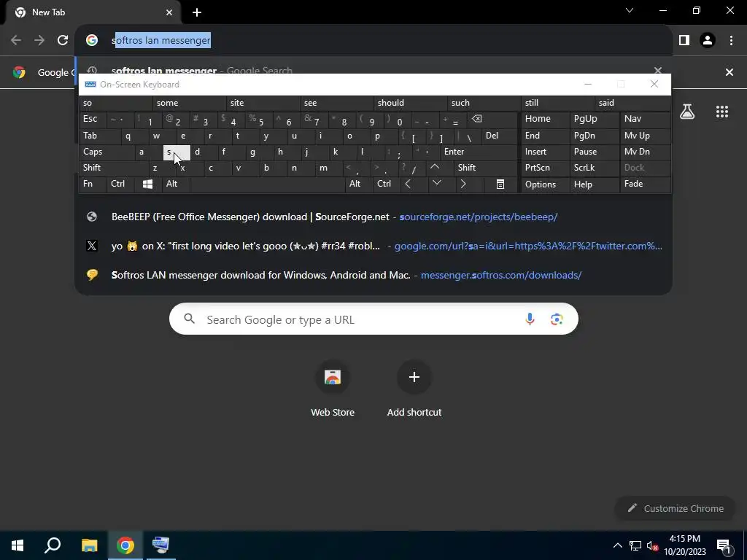Click the Chrome reload page icon
Image resolution: width=747 pixels, height=560 pixels.
tap(63, 41)
